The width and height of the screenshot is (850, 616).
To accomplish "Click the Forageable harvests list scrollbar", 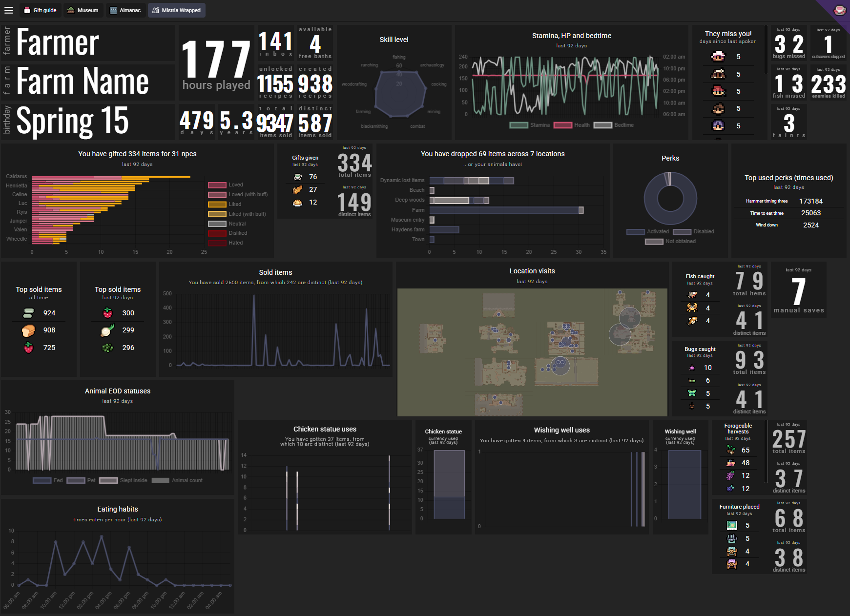I will [x=766, y=452].
